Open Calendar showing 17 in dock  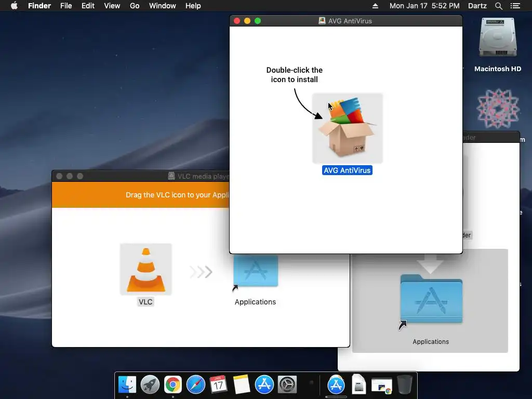pos(219,384)
